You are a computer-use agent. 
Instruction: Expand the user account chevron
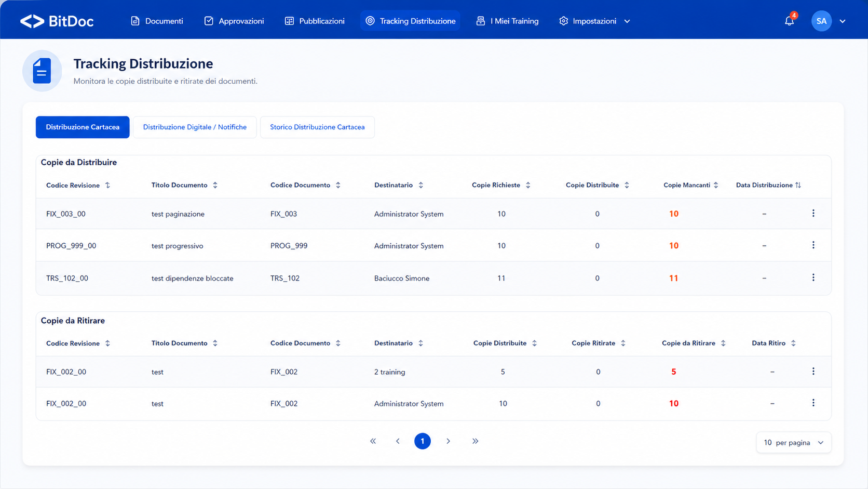point(843,21)
